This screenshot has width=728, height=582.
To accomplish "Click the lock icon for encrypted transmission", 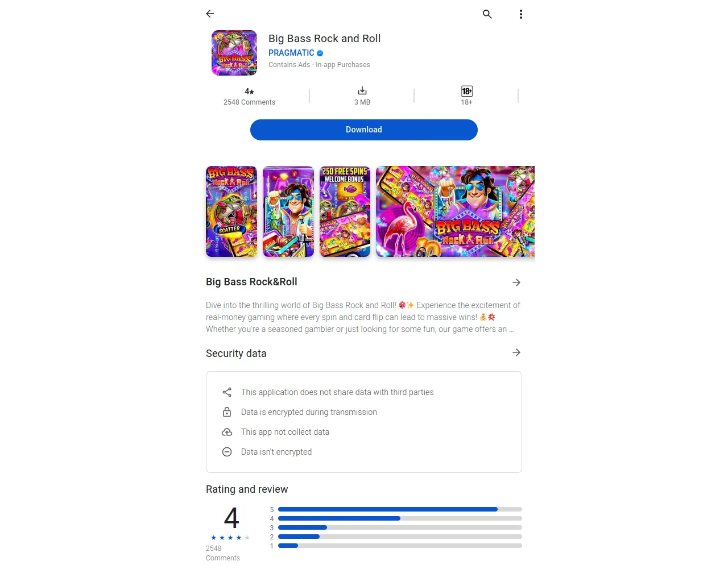I will point(227,412).
